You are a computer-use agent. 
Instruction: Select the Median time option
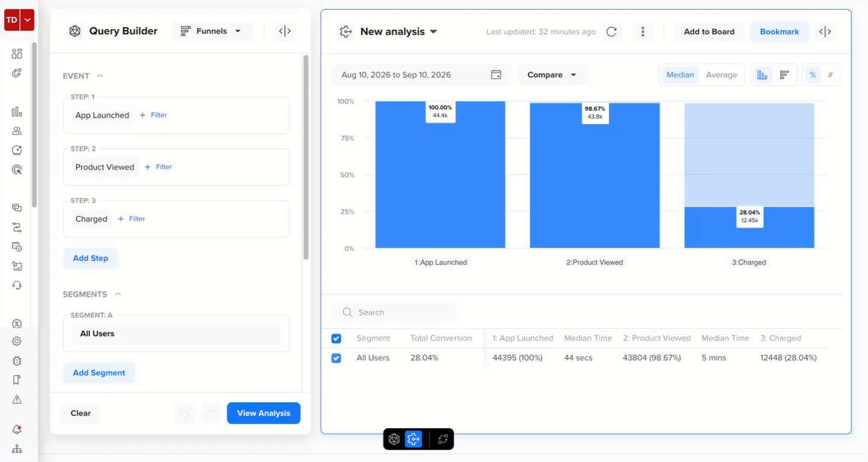coord(680,75)
